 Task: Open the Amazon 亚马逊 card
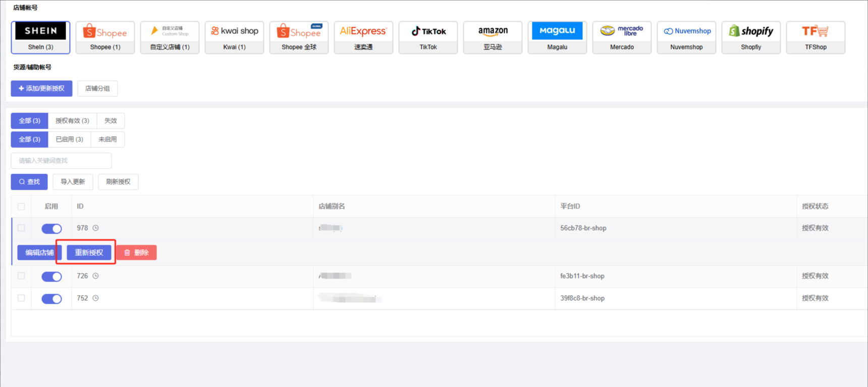point(493,37)
